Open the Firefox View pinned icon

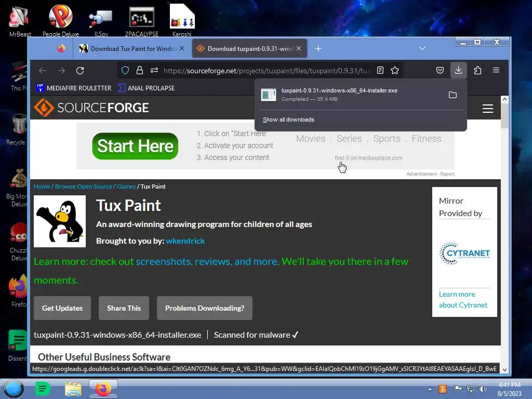pos(61,48)
